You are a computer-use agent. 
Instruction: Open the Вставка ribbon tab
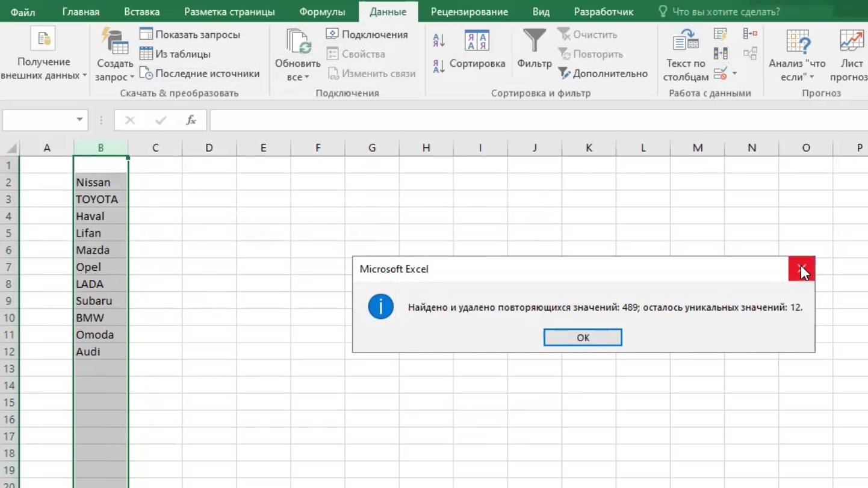pos(142,11)
